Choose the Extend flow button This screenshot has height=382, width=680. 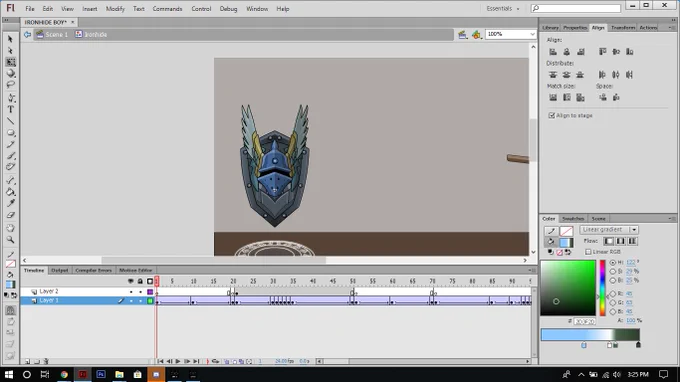click(x=608, y=241)
